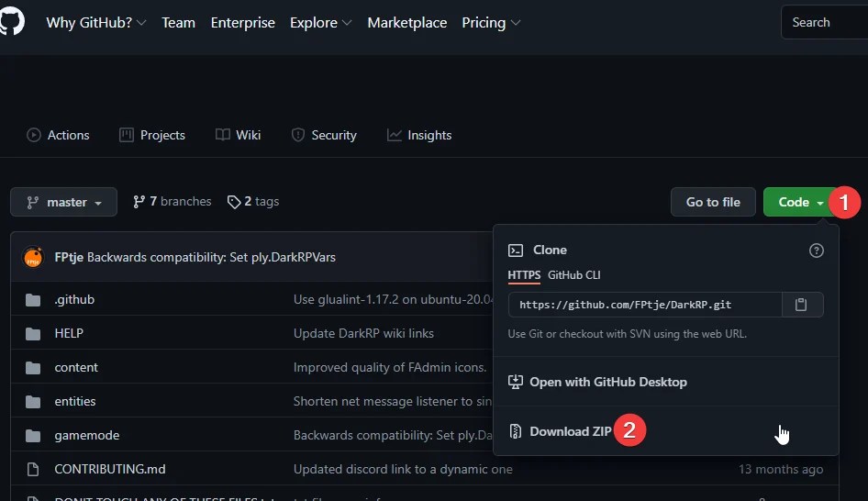Click the Wiki book icon
Screen dimensions: 868x501
pos(223,135)
